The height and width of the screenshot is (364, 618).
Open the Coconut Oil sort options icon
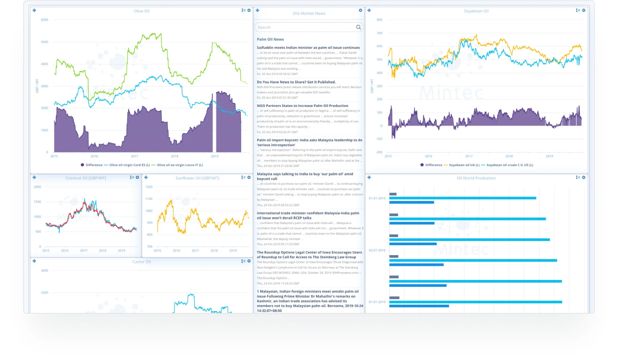tap(132, 177)
